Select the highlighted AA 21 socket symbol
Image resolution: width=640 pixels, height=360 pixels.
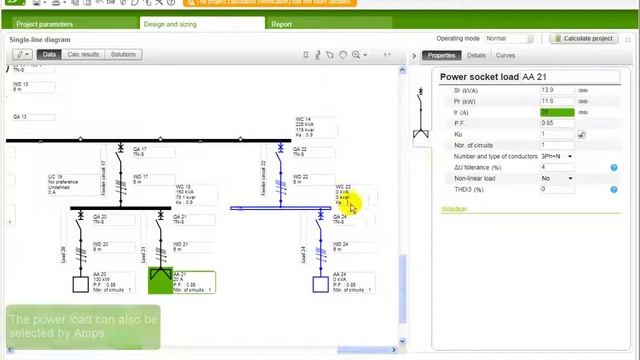pos(160,280)
